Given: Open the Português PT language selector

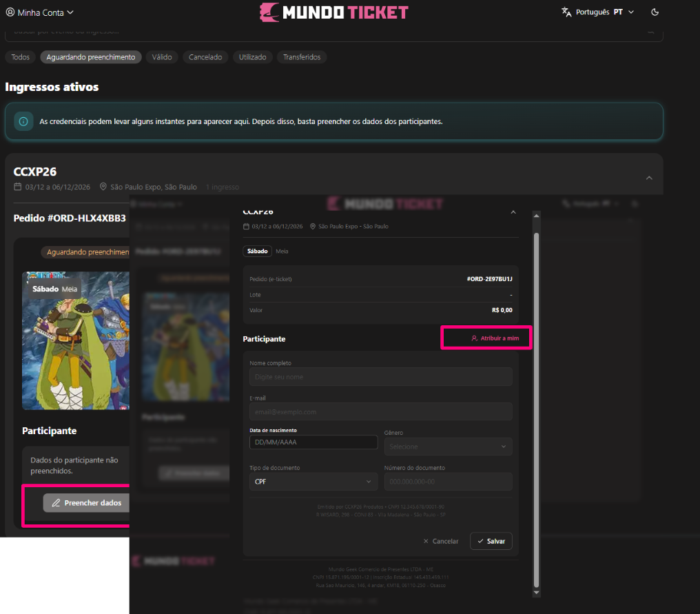Looking at the screenshot, I should 598,12.
